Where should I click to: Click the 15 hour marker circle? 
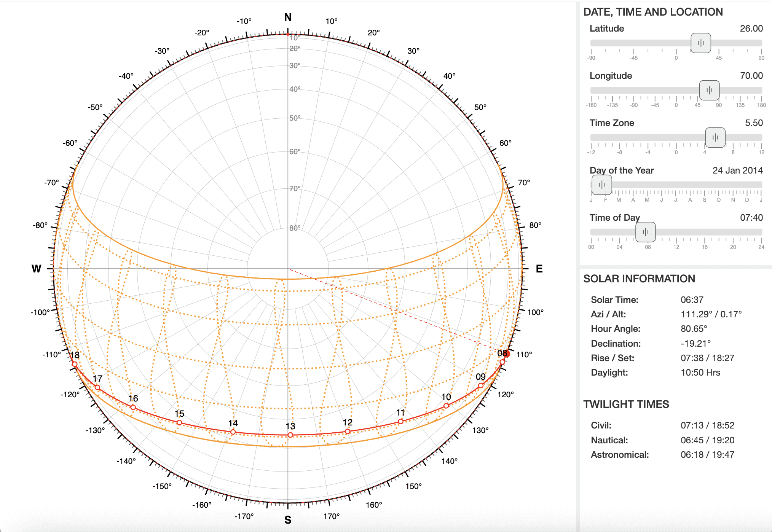(179, 422)
